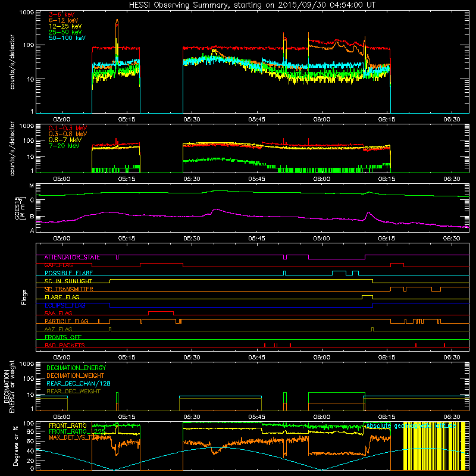The image size is (476, 476).
Task: Click counts/s/detector axis title of keV panel
Action: point(12,62)
